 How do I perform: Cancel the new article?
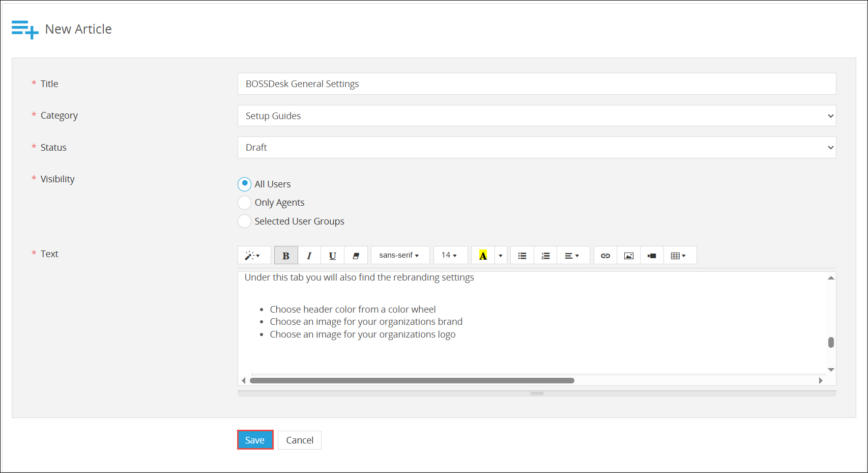tap(300, 440)
